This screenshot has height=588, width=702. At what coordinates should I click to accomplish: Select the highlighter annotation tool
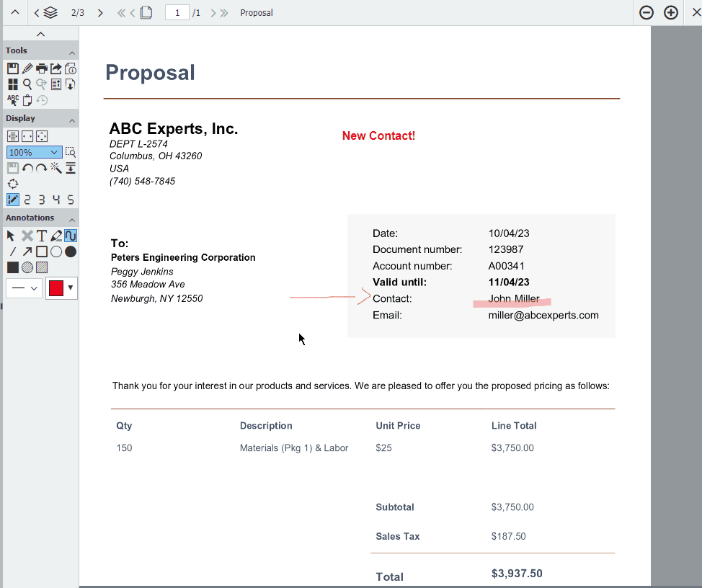[x=56, y=236]
